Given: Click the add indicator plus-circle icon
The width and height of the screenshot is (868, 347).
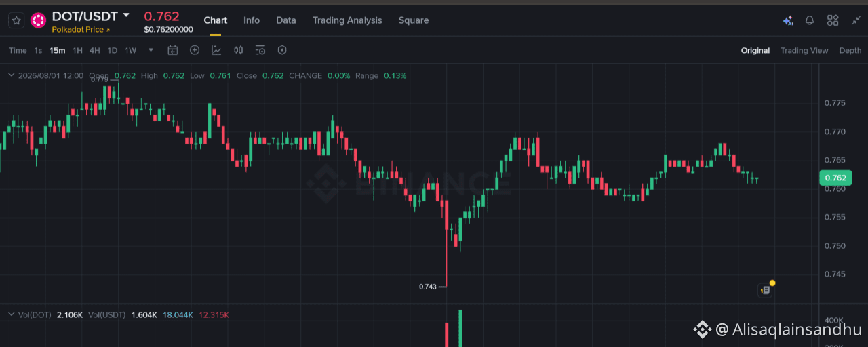Looking at the screenshot, I should point(195,50).
